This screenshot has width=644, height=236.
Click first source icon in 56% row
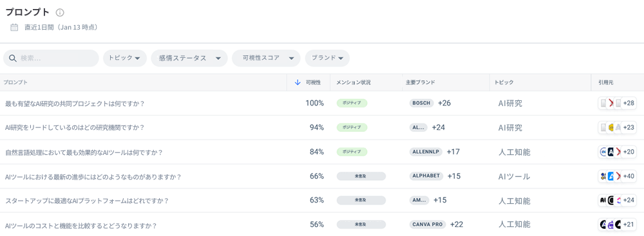(x=603, y=224)
